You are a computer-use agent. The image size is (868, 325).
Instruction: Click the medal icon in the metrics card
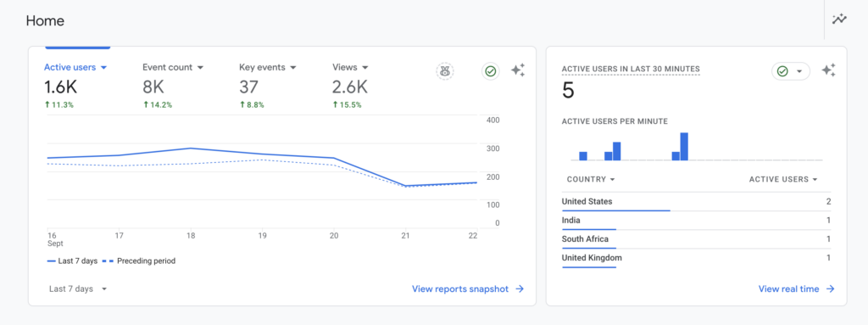pyautogui.click(x=444, y=71)
